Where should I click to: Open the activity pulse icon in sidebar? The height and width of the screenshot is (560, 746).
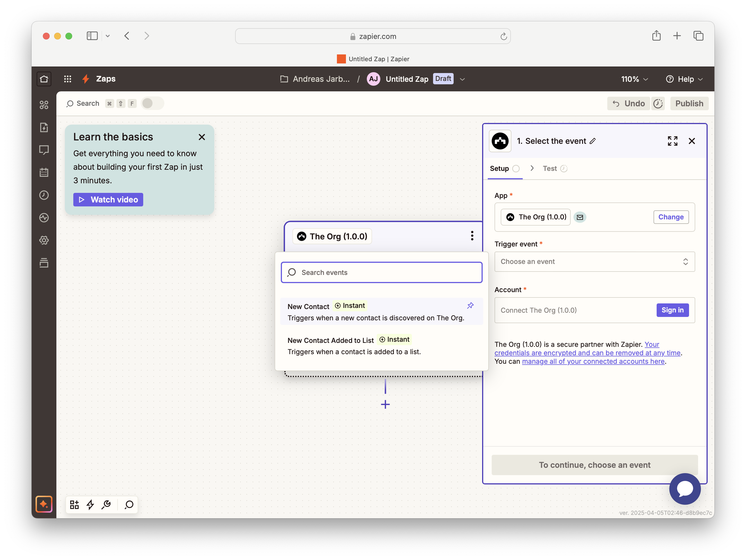tap(44, 218)
